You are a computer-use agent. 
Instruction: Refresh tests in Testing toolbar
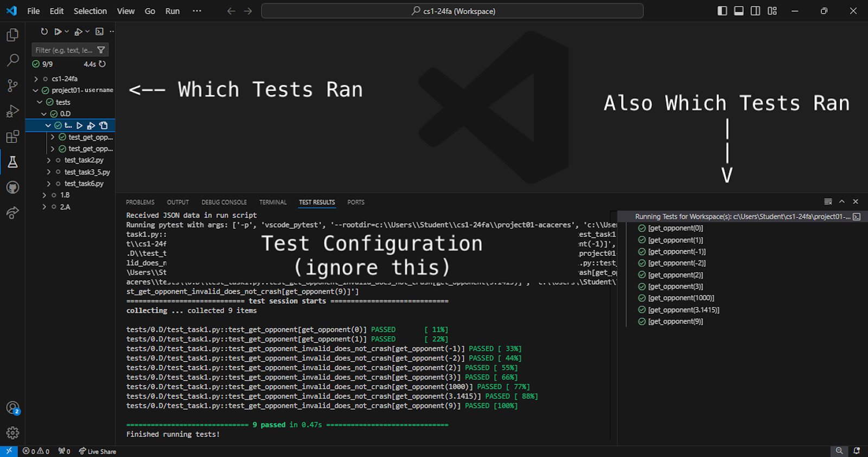44,32
